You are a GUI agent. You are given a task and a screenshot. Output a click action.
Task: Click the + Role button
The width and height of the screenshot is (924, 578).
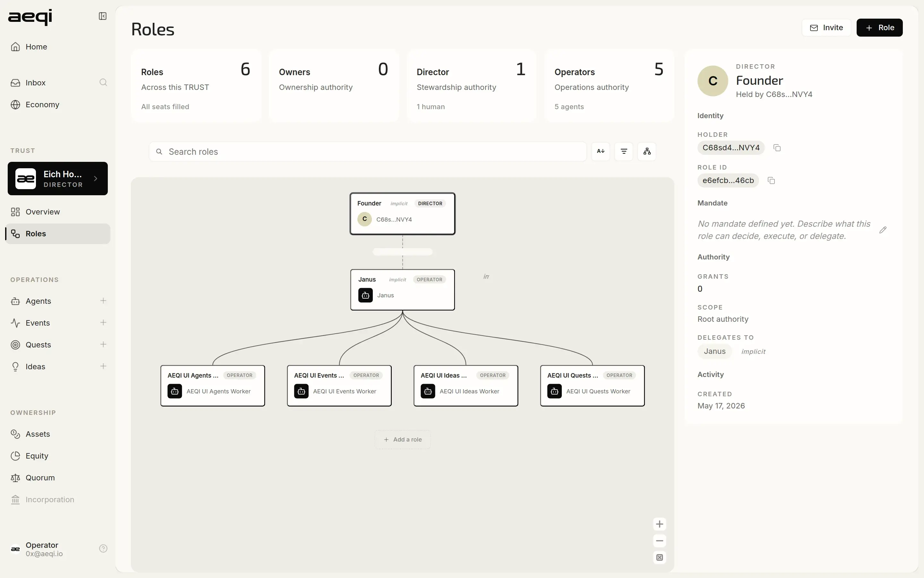click(879, 28)
